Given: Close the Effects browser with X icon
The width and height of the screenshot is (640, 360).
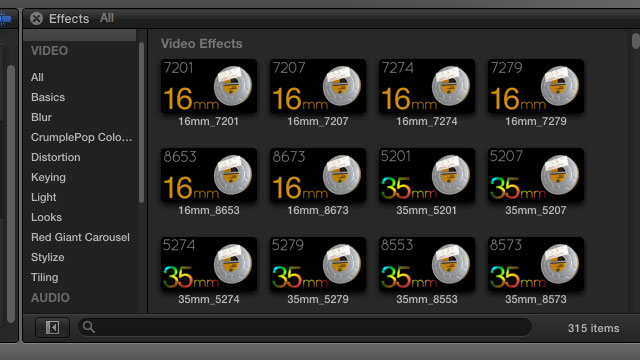Looking at the screenshot, I should tap(36, 18).
